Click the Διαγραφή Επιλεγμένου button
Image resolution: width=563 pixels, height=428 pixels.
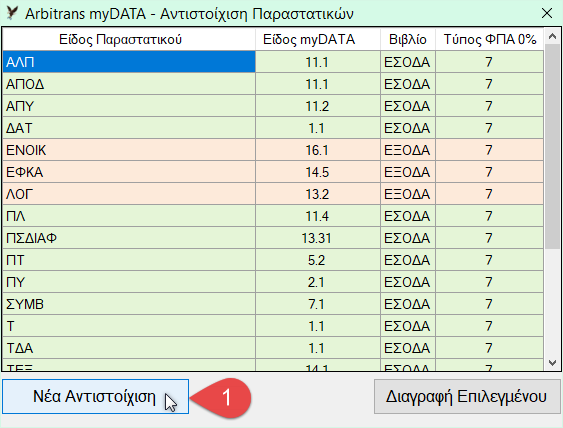467,396
